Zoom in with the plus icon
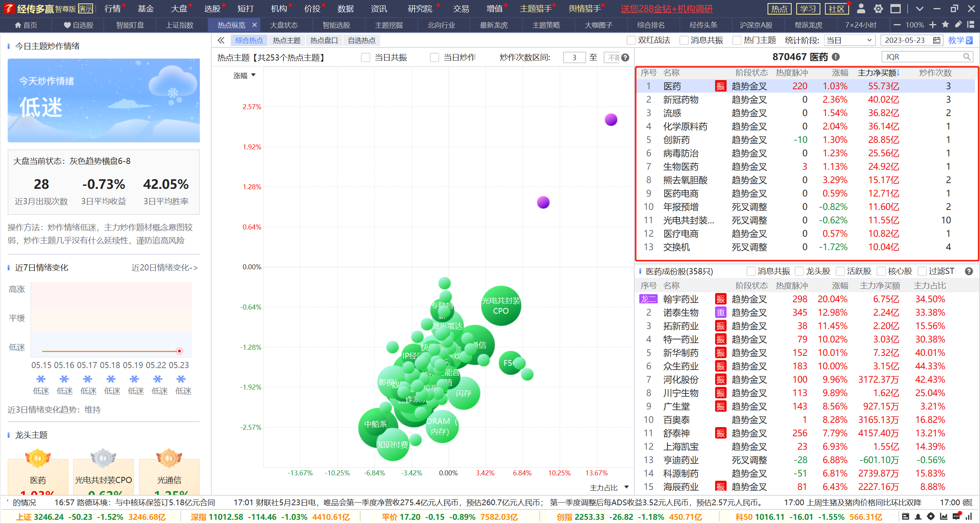 [933, 25]
